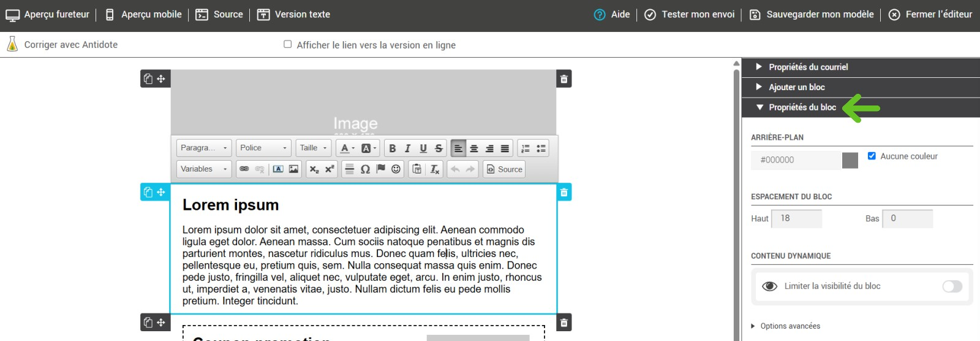Uncheck the 'Aucune couleur' checkbox

872,156
